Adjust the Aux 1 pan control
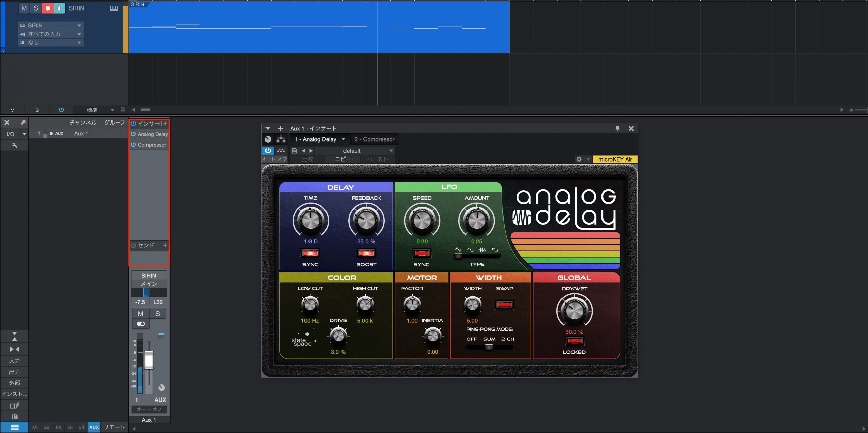Image resolution: width=868 pixels, height=433 pixels. click(149, 293)
